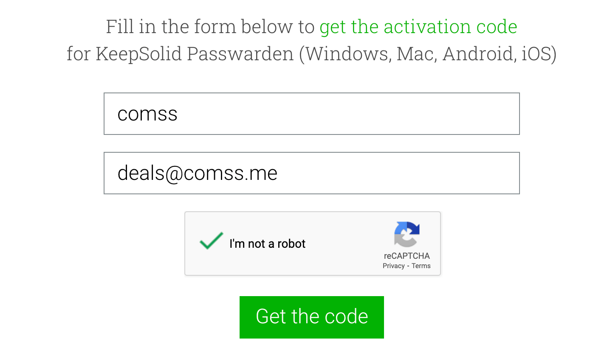Image resolution: width=610 pixels, height=364 pixels.
Task: Click "iOS" in the platform list
Action: pos(537,54)
